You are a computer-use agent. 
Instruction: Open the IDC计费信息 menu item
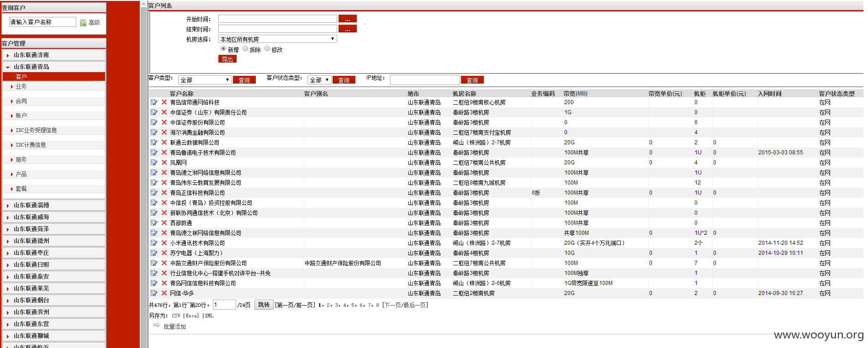pyautogui.click(x=31, y=145)
